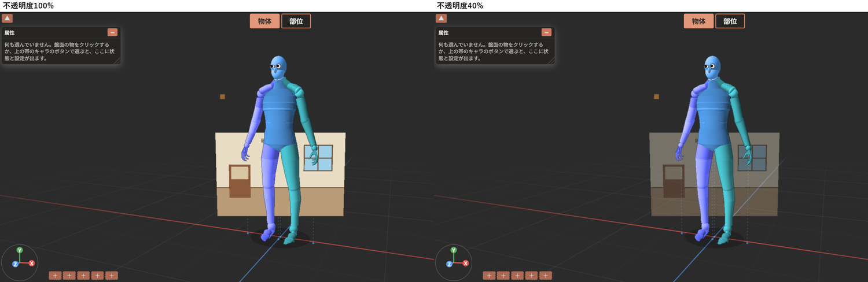The width and height of the screenshot is (868, 282).
Task: Click the 属性 panel title in the 40% opacity view
Action: point(443,33)
